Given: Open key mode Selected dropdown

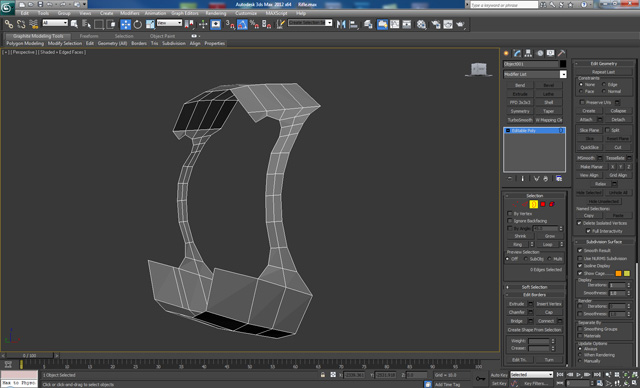Looking at the screenshot, I should click(531, 375).
